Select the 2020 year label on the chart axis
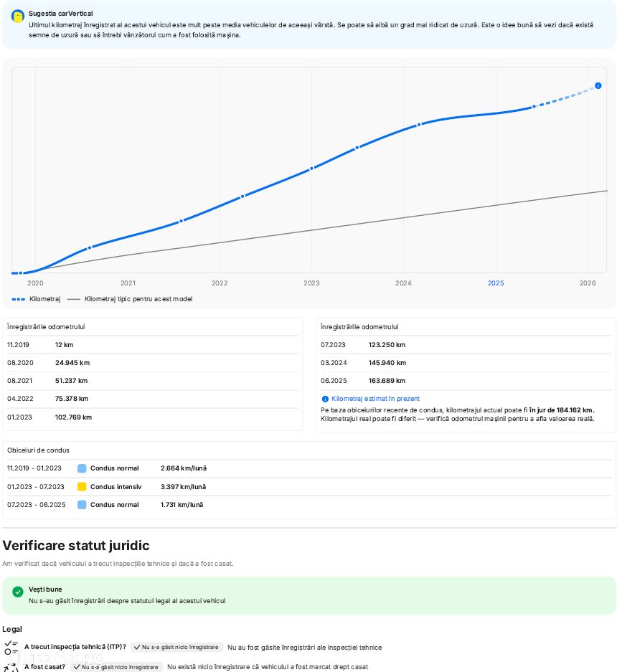 coord(35,283)
